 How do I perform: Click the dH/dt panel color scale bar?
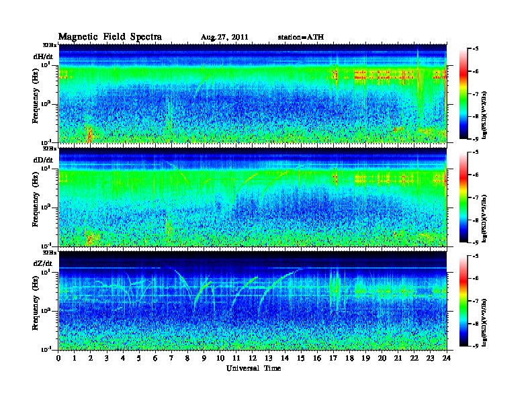click(463, 94)
